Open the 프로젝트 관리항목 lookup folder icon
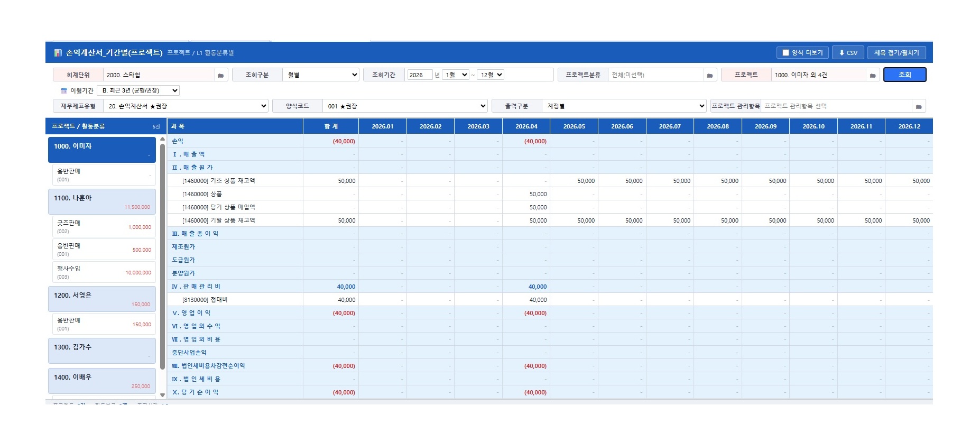Viewport: 980px width, 442px height. (919, 106)
